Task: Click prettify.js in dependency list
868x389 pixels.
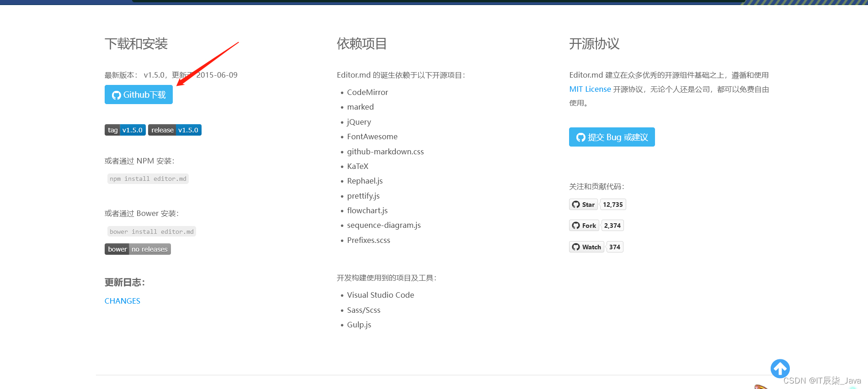Action: 363,196
